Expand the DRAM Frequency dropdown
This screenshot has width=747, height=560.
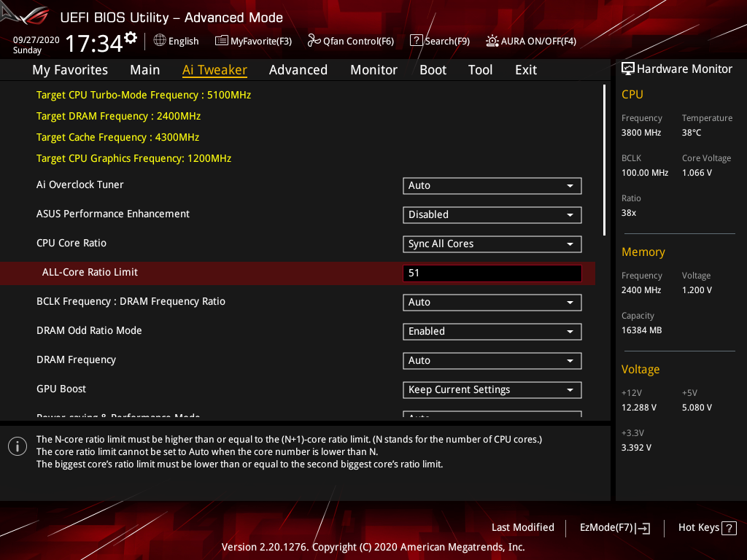tap(492, 360)
